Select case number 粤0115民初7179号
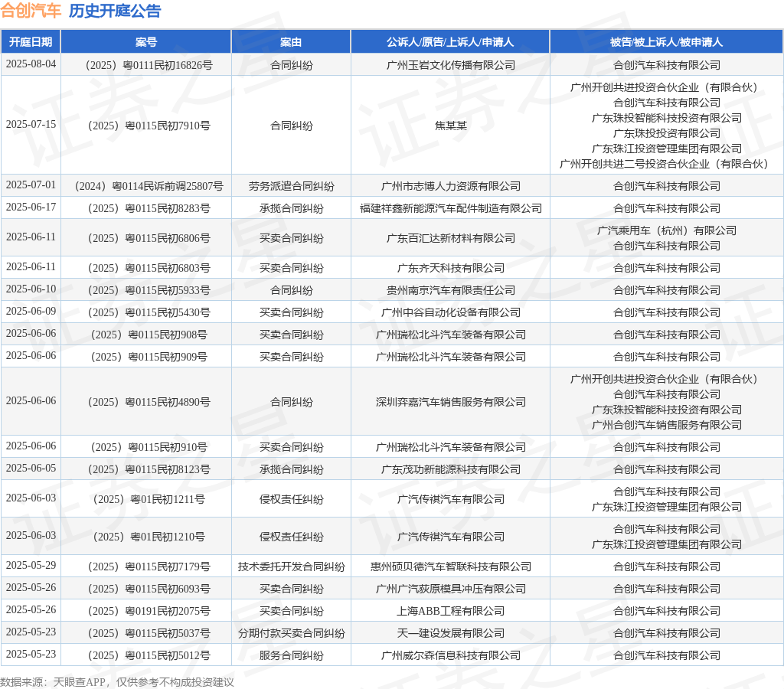The image size is (784, 689). click(149, 567)
